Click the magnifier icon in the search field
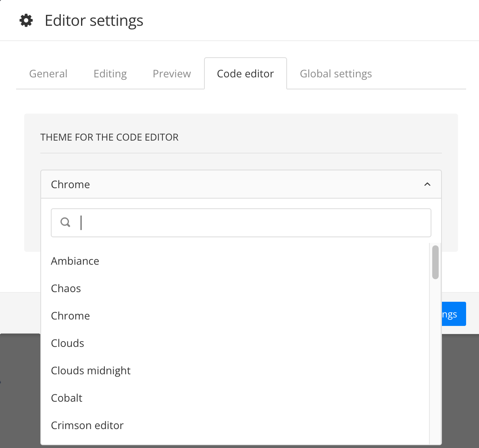479x448 pixels. (x=65, y=222)
